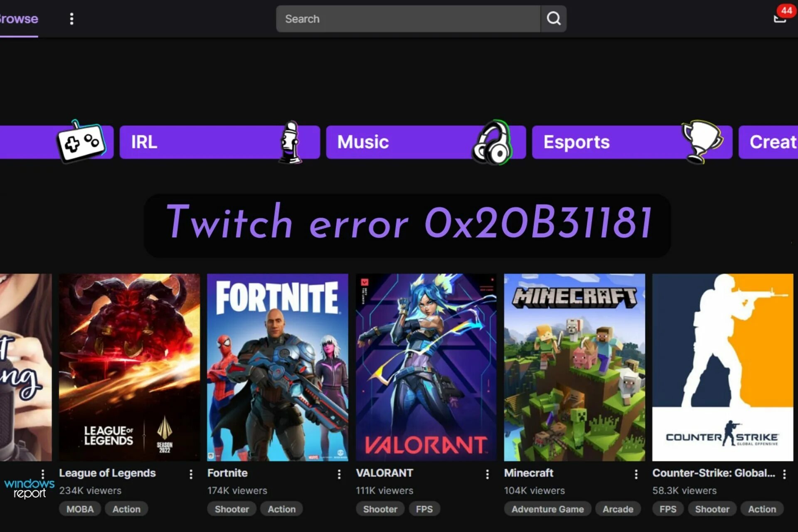Open League of Legends options menu
The width and height of the screenshot is (798, 532).
click(x=191, y=474)
